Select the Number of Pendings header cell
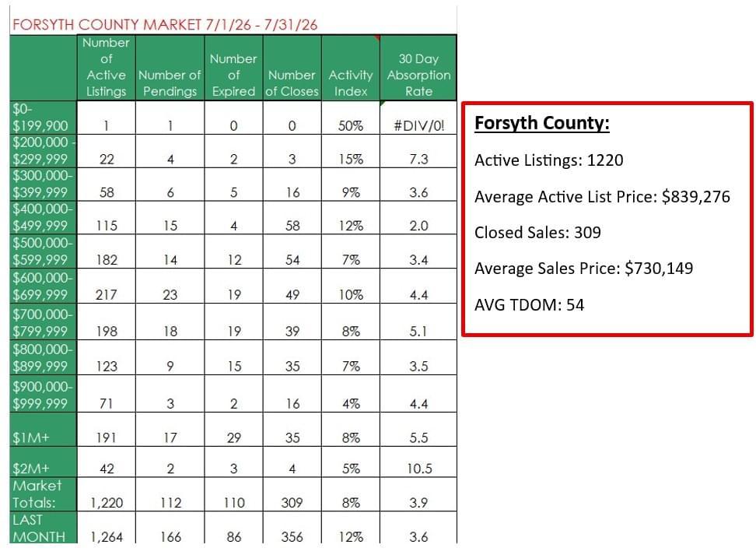Image resolution: width=756 pixels, height=555 pixels. pyautogui.click(x=170, y=67)
